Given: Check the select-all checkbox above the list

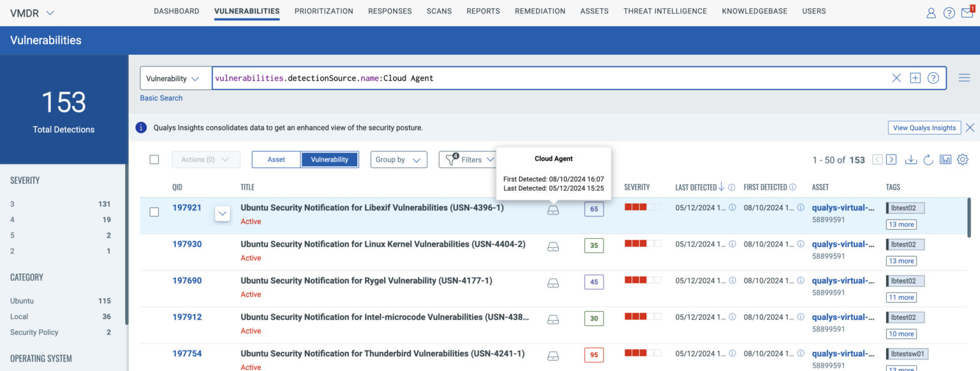Looking at the screenshot, I should tap(154, 160).
